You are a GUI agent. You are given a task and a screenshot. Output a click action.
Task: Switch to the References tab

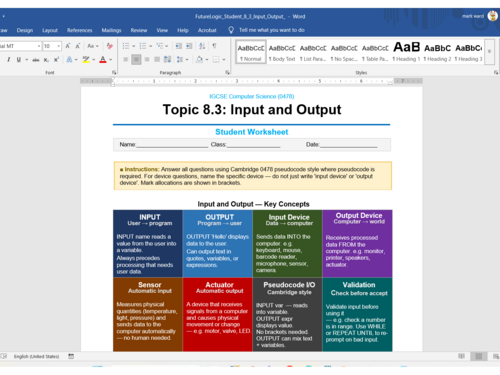click(79, 30)
